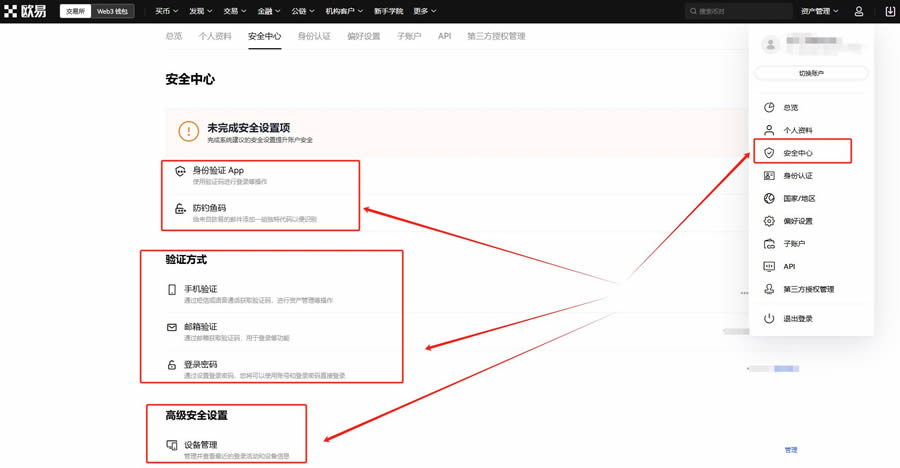Click the 切换账户 button
Screen dimensions: 900x468
[811, 73]
